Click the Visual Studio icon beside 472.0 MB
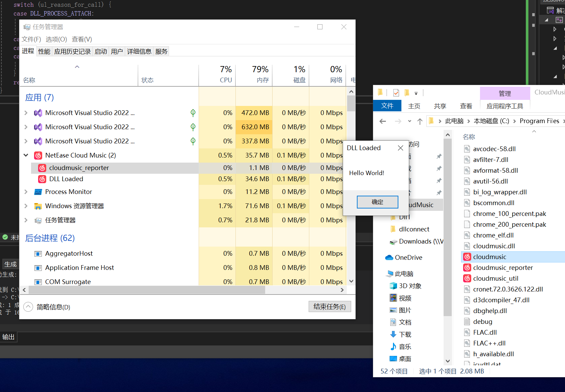The height and width of the screenshot is (392, 565). pos(38,113)
